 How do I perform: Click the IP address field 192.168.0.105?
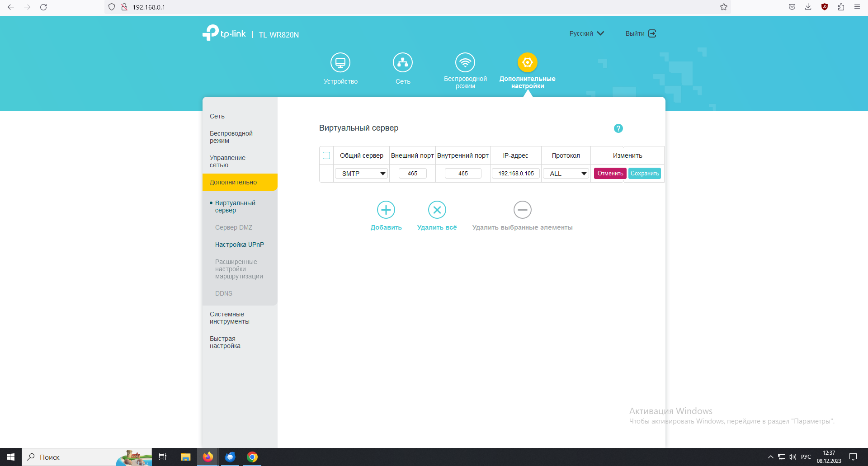[516, 174]
